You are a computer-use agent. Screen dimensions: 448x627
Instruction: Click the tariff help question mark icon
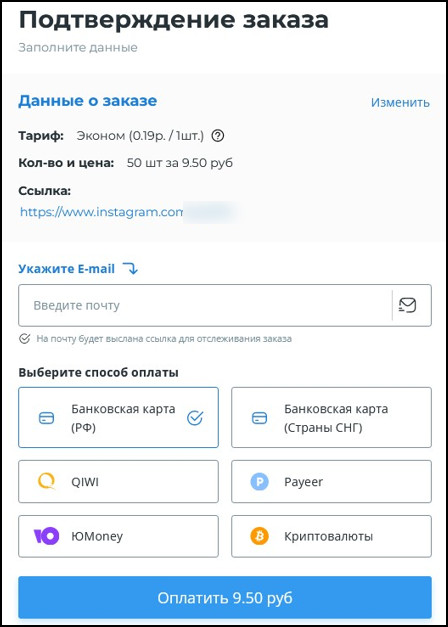coord(218,137)
